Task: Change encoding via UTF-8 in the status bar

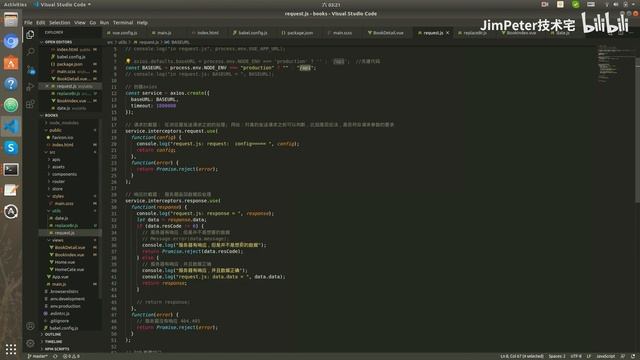Action: tap(576, 356)
